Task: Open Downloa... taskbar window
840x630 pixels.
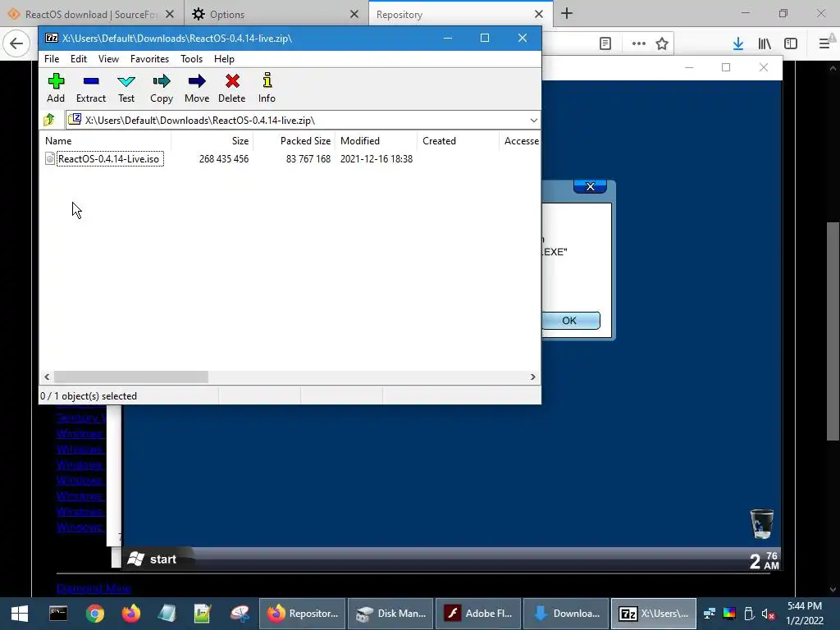Action: point(566,614)
